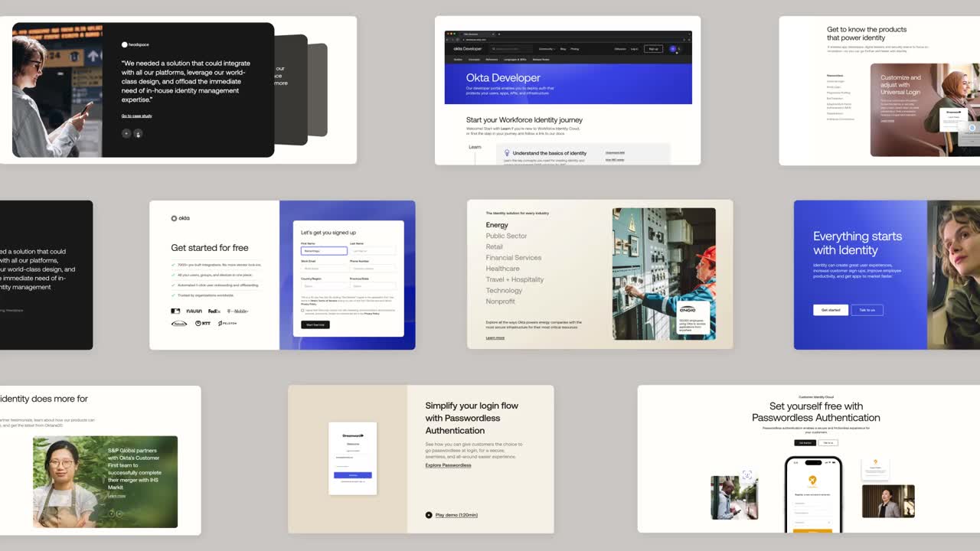
Task: Click the face-scan icon above the man's photo
Action: coord(747,475)
